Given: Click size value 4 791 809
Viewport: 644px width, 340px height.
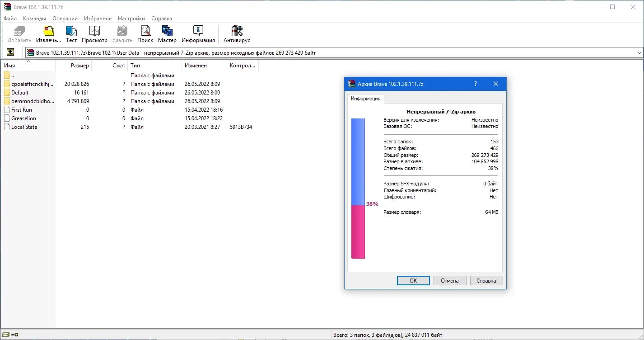Looking at the screenshot, I should [78, 101].
